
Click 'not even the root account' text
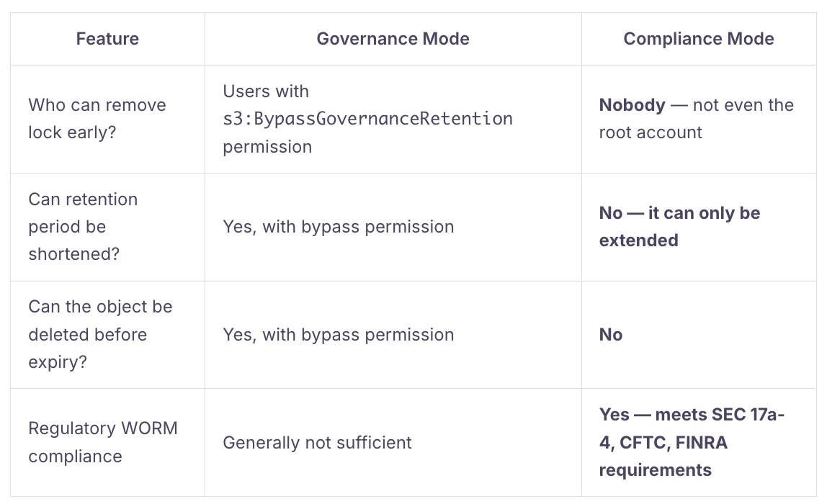click(696, 119)
